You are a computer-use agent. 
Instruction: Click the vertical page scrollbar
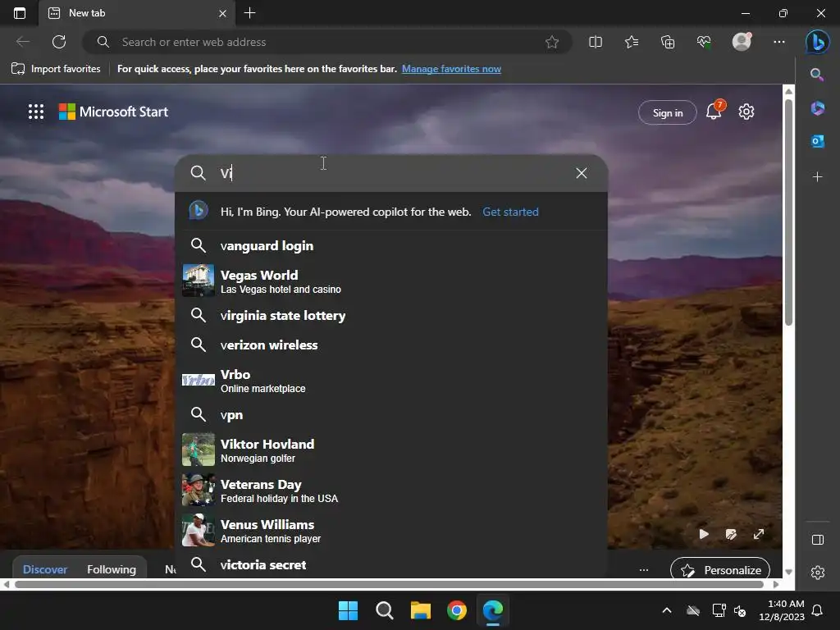(x=788, y=212)
